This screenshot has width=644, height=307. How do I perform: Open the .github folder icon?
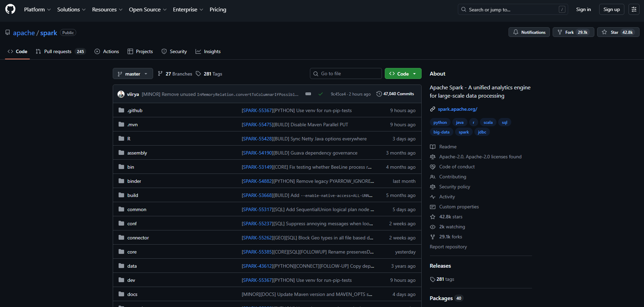point(121,110)
